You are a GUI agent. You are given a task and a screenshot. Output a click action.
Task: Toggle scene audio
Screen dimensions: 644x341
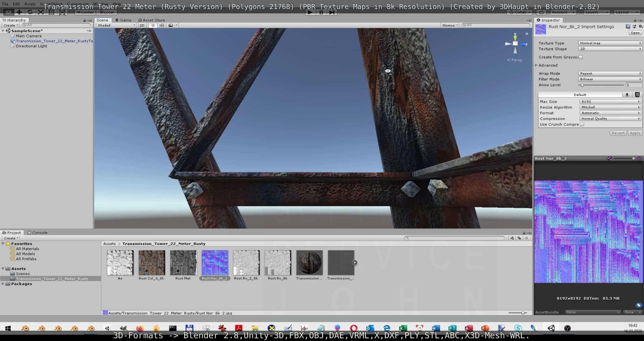(x=162, y=25)
